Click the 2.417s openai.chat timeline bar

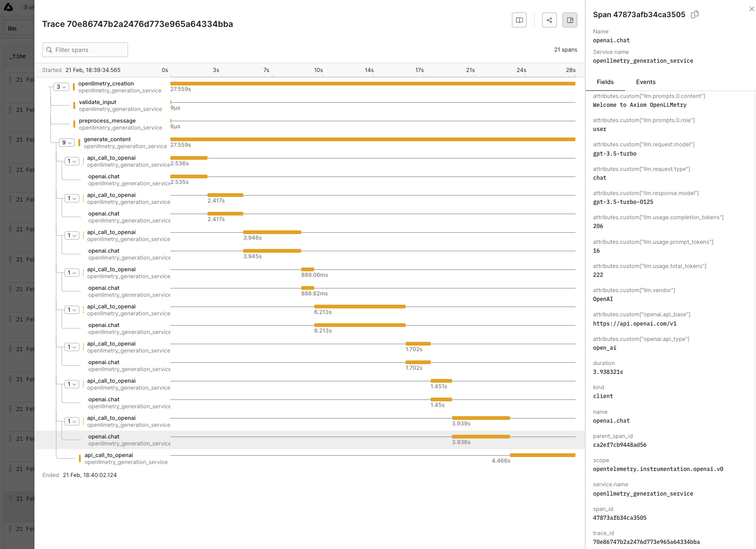[x=225, y=214]
